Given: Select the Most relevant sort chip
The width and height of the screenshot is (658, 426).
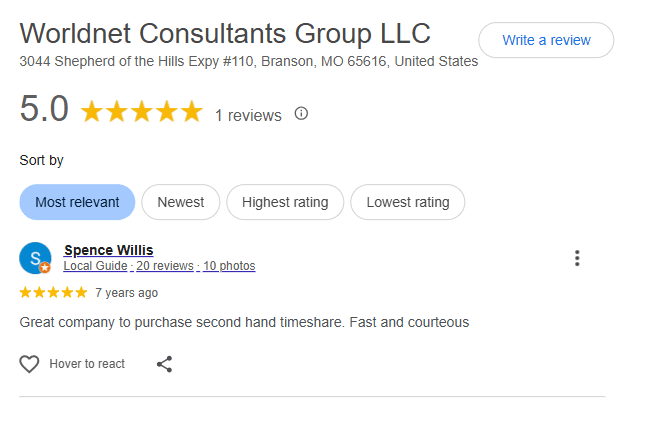Looking at the screenshot, I should (x=77, y=202).
